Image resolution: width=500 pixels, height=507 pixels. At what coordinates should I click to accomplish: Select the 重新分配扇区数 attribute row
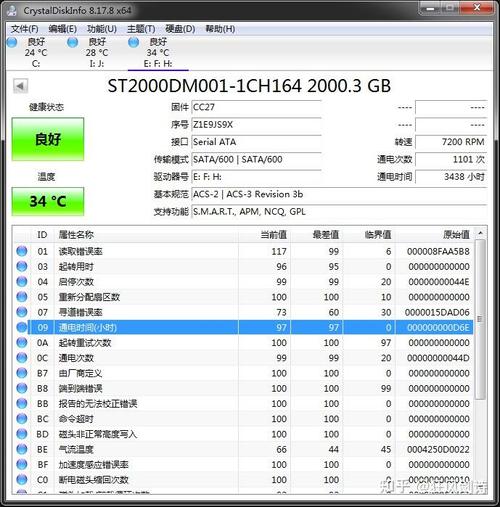point(243,297)
